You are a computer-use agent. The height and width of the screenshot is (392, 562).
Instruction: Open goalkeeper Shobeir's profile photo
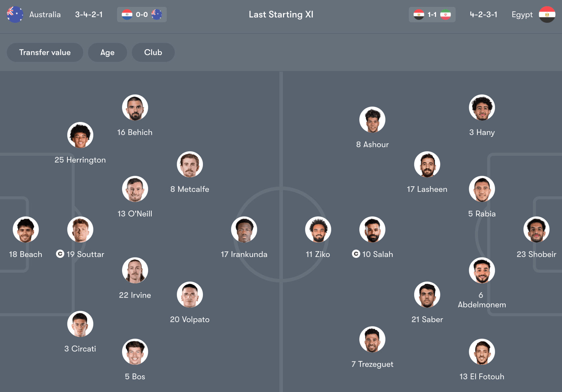[536, 230]
